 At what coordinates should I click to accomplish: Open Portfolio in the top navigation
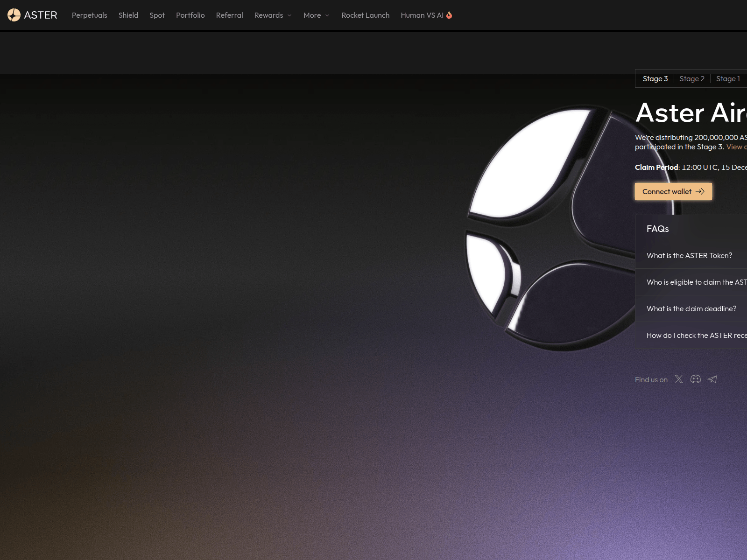[x=190, y=15]
